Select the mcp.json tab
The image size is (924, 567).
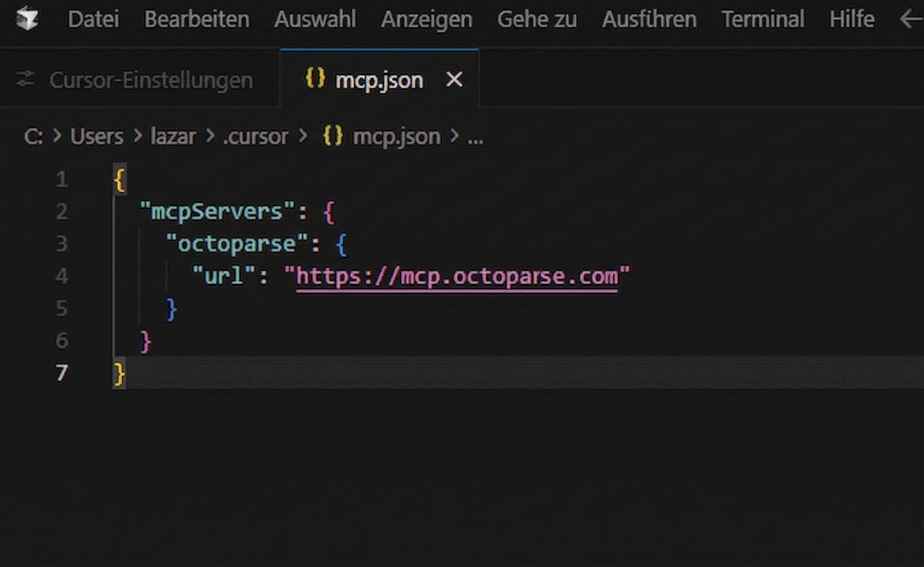click(379, 79)
